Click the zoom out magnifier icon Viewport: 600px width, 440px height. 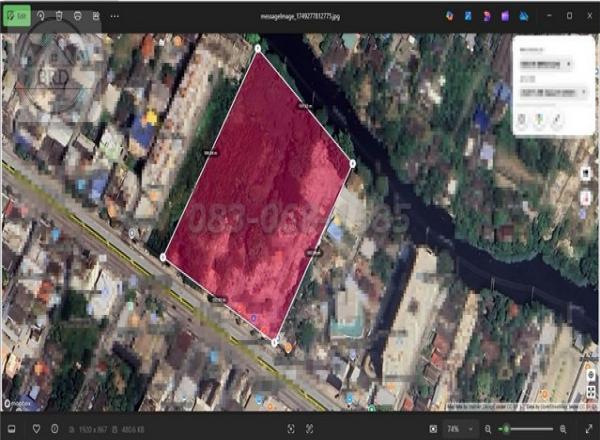488,428
